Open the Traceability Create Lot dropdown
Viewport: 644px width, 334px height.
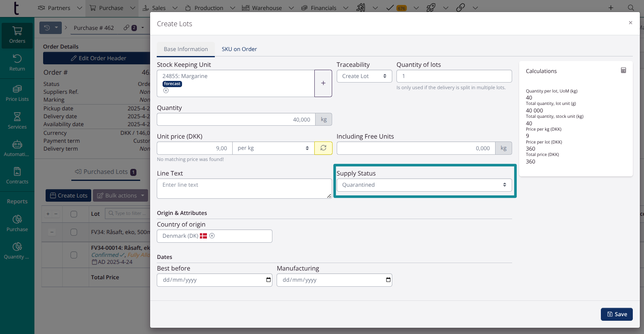pyautogui.click(x=364, y=76)
